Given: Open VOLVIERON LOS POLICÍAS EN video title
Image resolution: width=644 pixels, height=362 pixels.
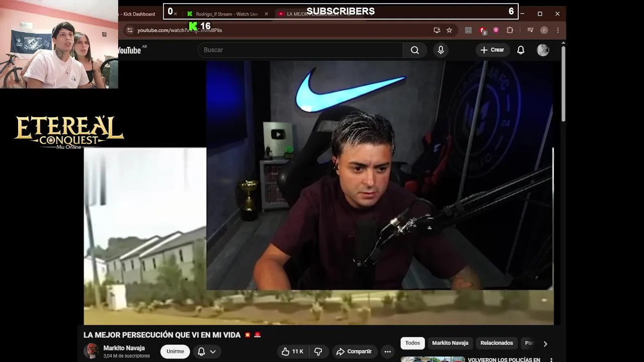Looking at the screenshot, I should 504,359.
